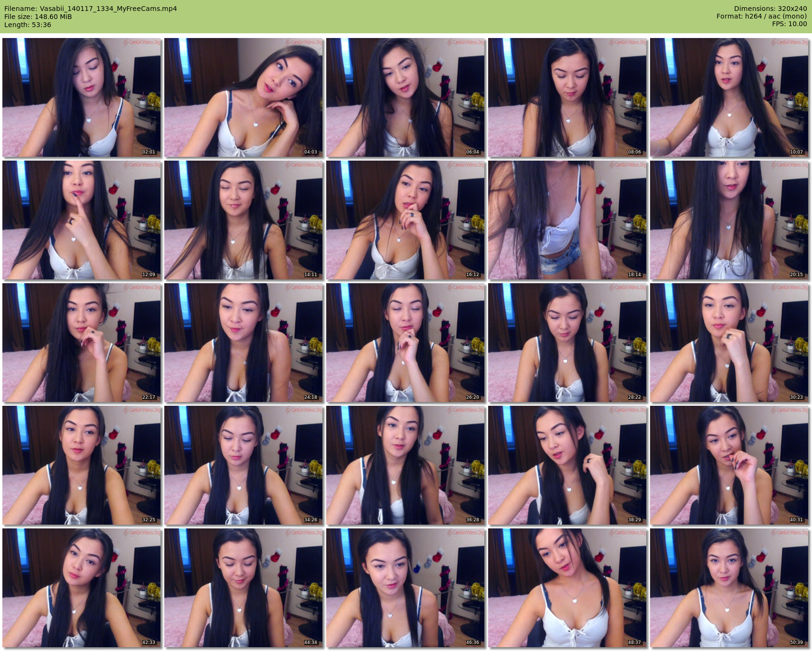Screen dimensions: 812x651
Task: Select the 'File size: 148.60 MiB' text
Action: click(38, 17)
